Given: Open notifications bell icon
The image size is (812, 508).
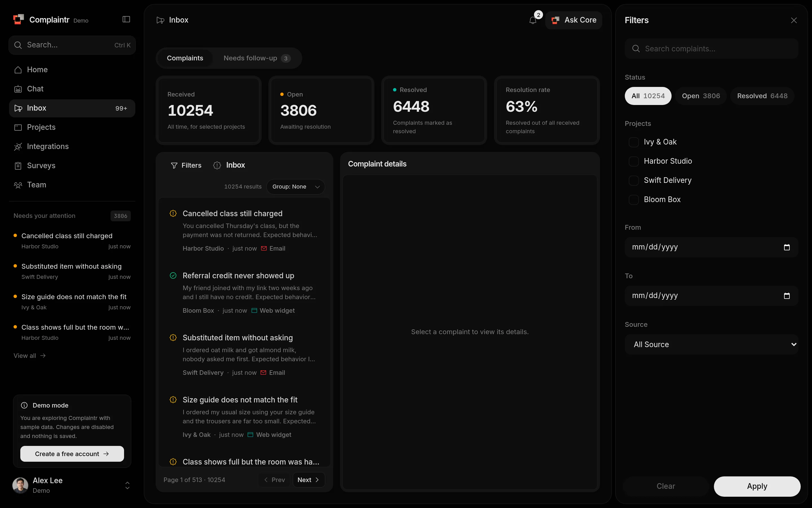Looking at the screenshot, I should click(x=533, y=20).
